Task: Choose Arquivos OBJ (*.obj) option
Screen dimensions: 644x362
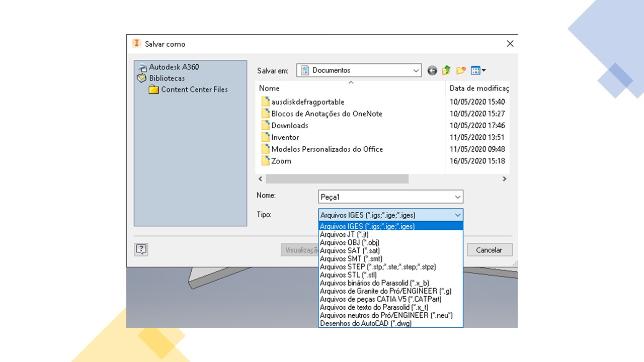Action: pos(390,242)
